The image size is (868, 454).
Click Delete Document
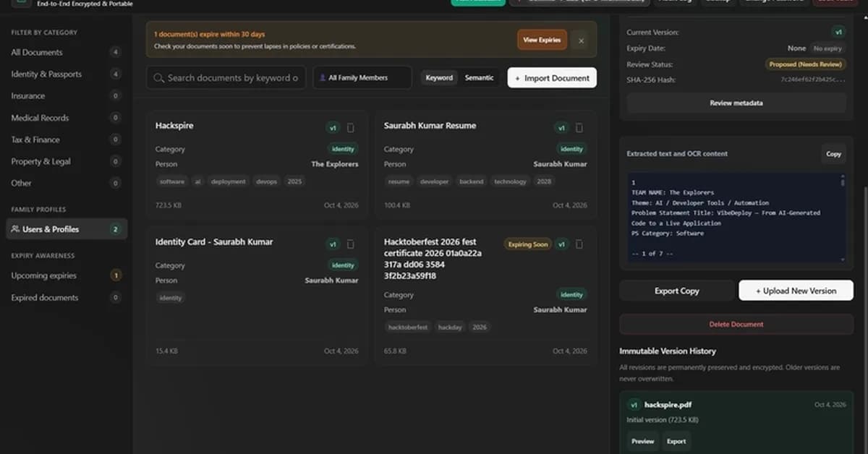736,324
